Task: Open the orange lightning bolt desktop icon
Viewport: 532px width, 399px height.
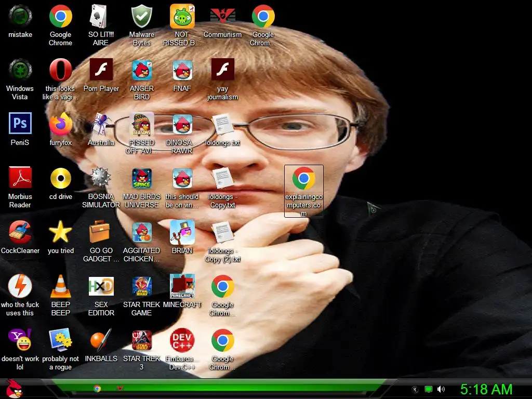Action: 20,287
